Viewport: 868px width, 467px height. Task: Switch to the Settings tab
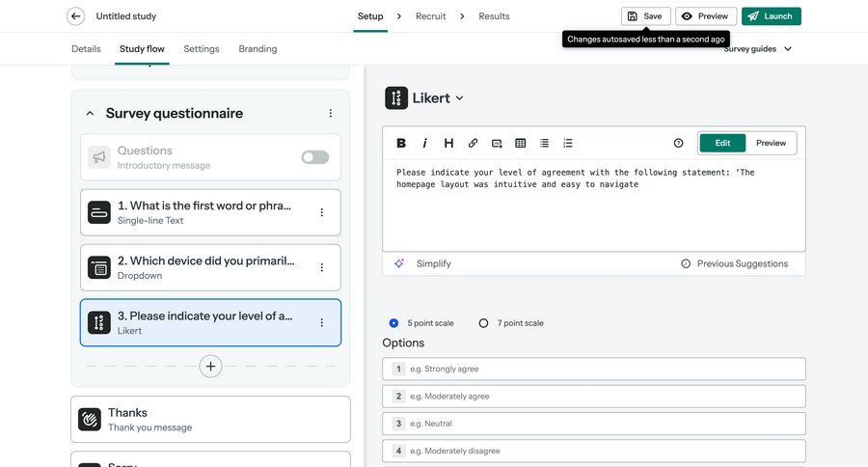[x=202, y=48]
